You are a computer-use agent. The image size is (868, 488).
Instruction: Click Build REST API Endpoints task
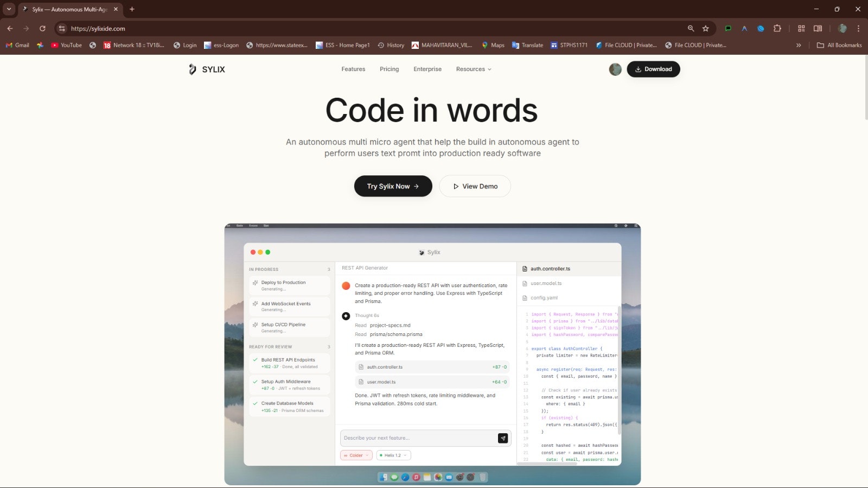(x=289, y=363)
